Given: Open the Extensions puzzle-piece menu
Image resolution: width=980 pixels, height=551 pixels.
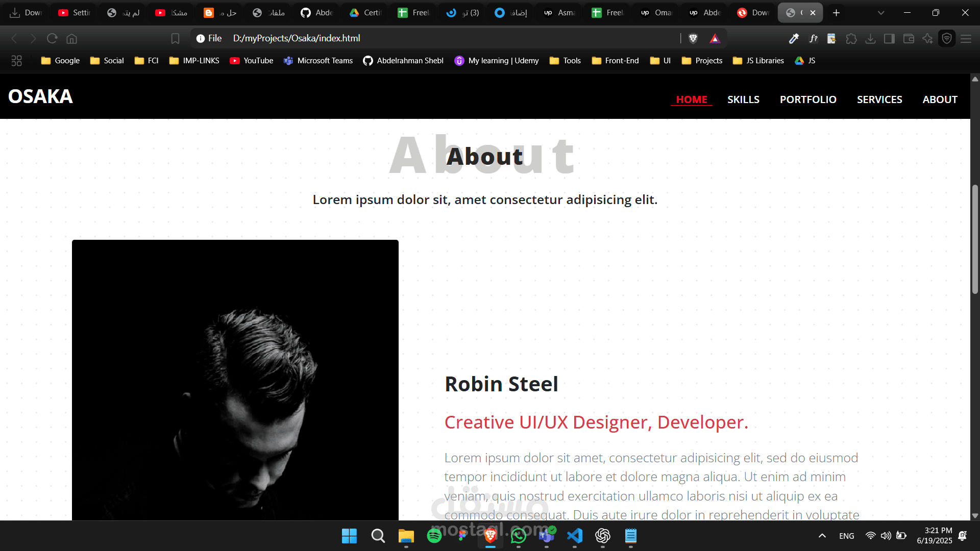Looking at the screenshot, I should (851, 39).
